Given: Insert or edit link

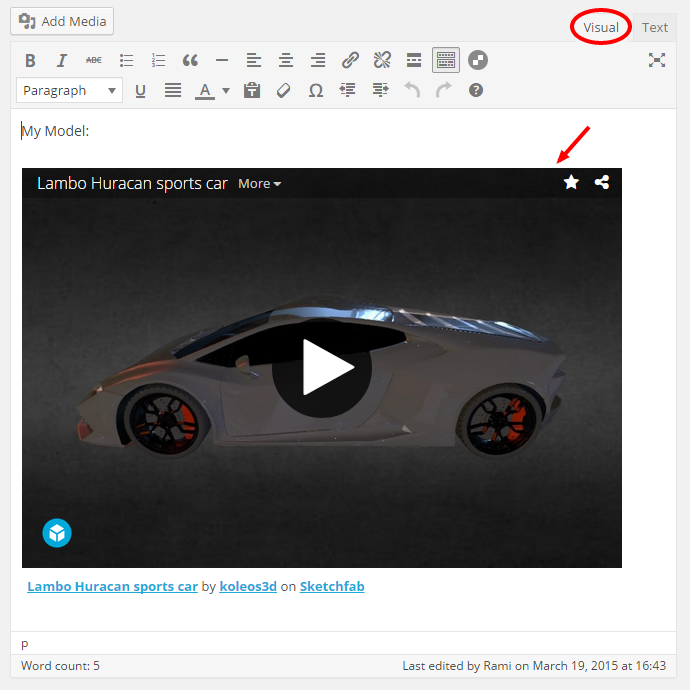Looking at the screenshot, I should tap(350, 60).
